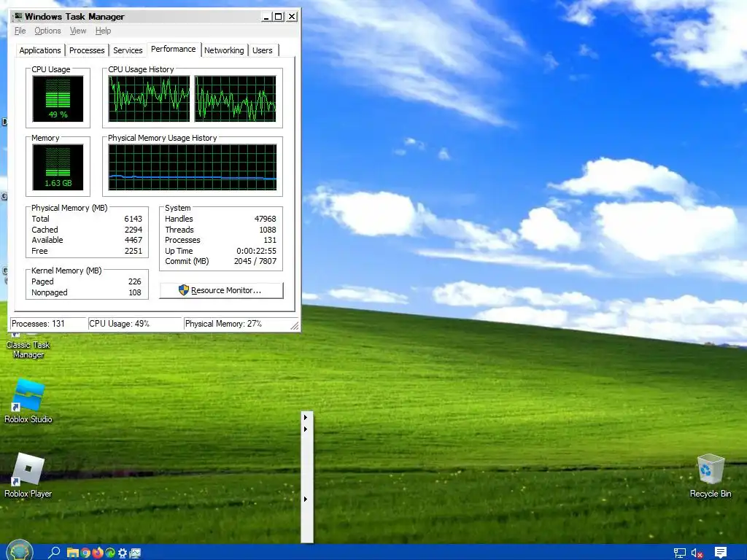747x560 pixels.
Task: Open the File menu in Task Manager
Action: [20, 31]
